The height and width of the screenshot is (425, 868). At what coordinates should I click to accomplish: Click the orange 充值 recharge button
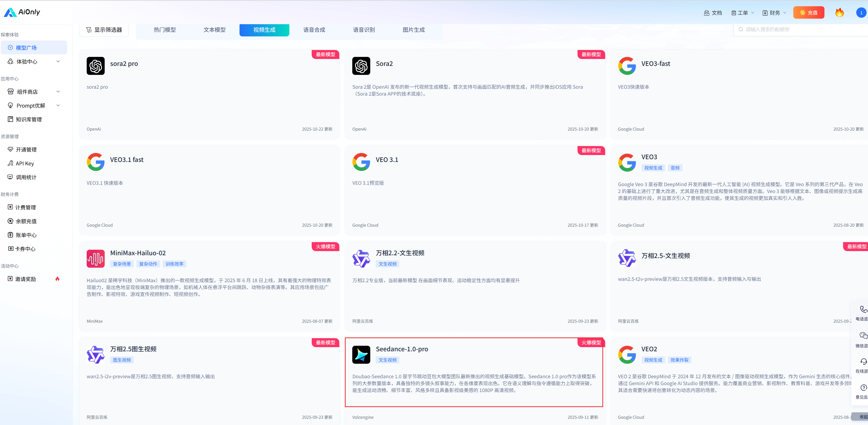808,13
